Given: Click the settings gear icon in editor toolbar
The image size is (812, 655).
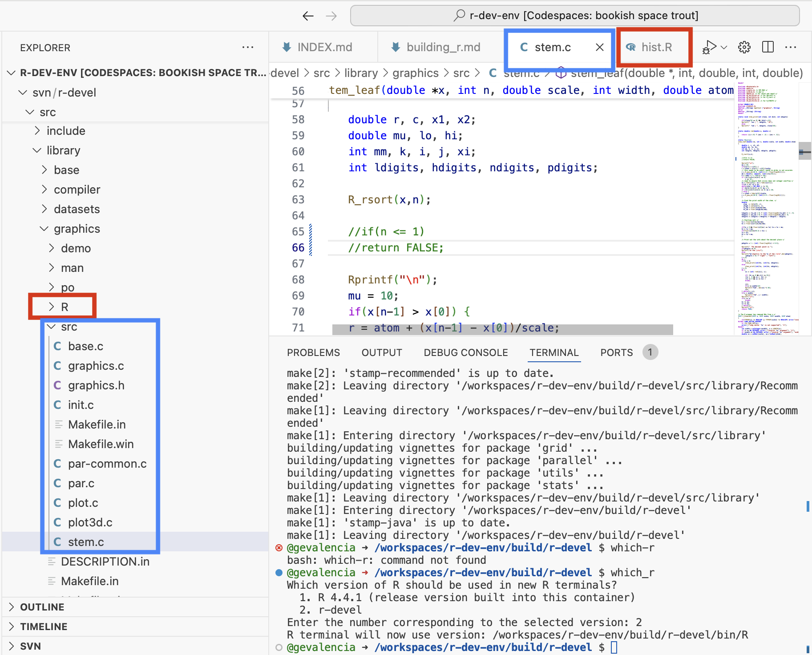Looking at the screenshot, I should 744,47.
